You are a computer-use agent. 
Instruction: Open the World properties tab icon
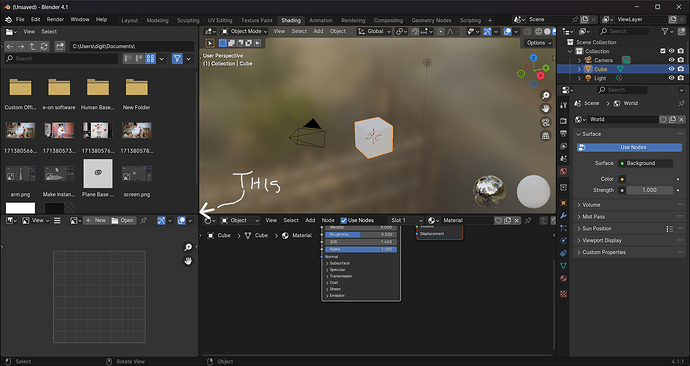pyautogui.click(x=563, y=171)
